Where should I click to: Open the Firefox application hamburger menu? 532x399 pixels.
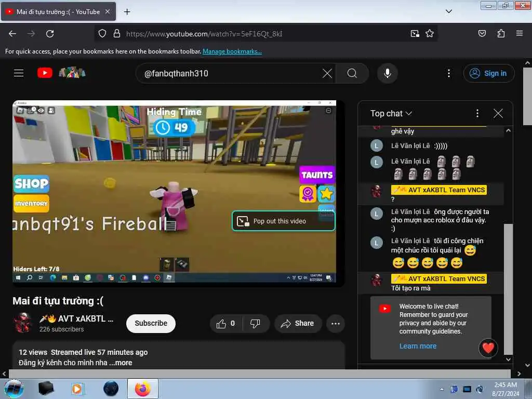[x=519, y=34]
